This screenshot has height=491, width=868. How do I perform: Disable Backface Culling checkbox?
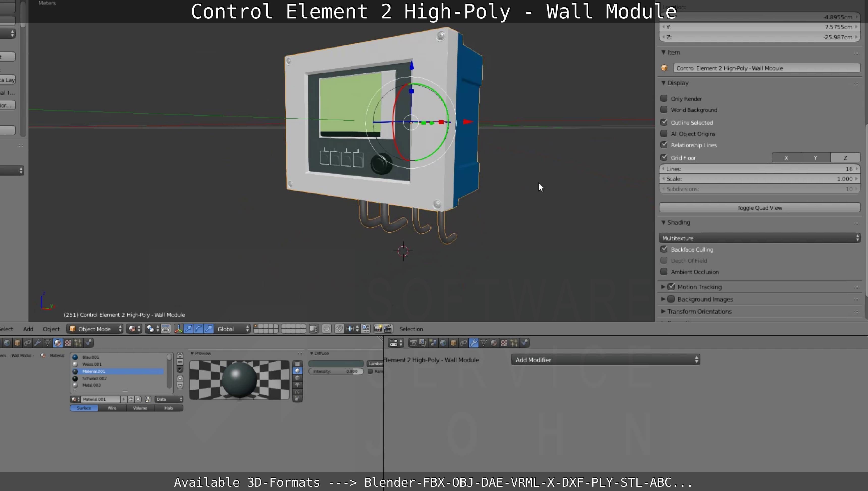tap(664, 249)
